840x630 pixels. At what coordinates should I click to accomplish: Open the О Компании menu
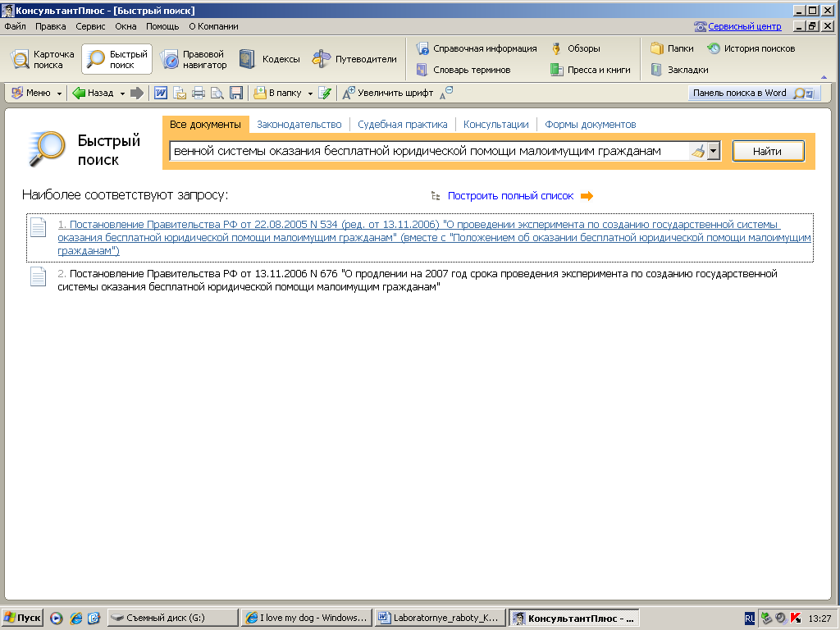click(x=213, y=26)
